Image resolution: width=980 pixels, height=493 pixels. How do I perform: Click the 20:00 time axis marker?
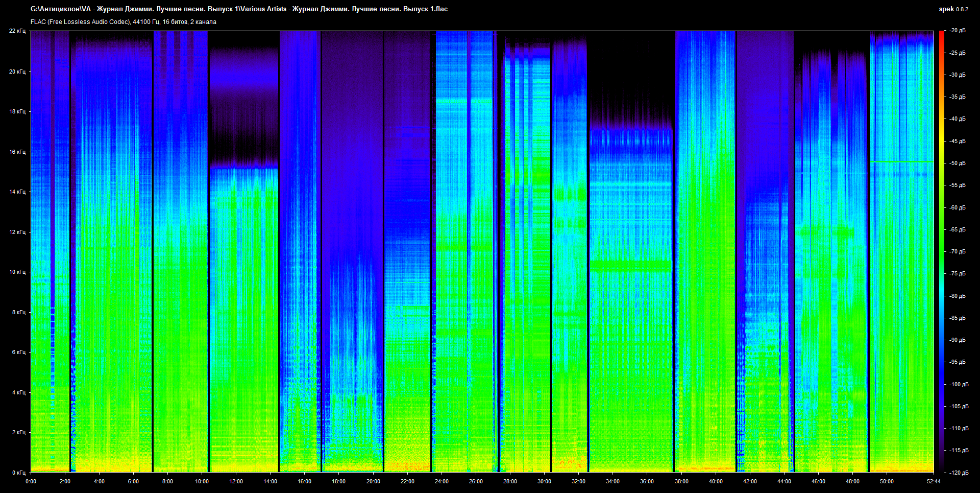click(373, 481)
